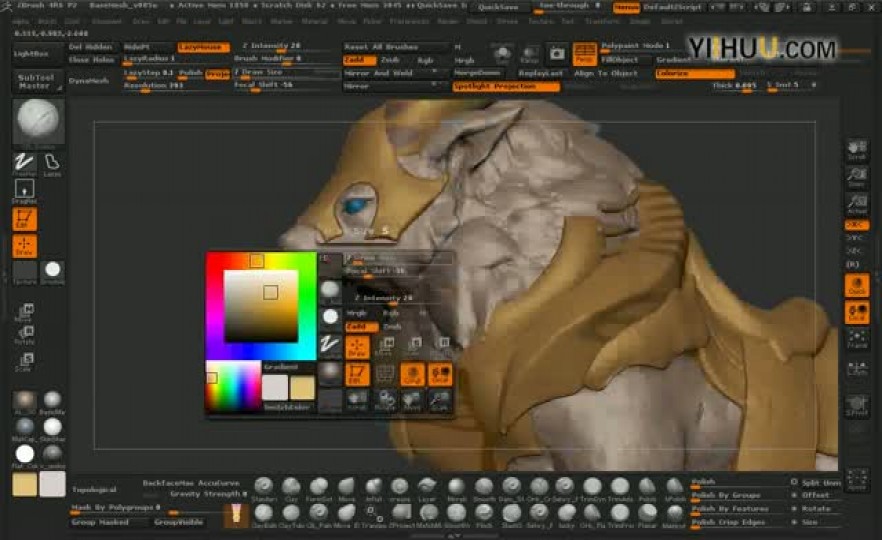Image resolution: width=882 pixels, height=540 pixels.
Task: Pick the gold main color swatch in left shelf
Action: coord(25,484)
